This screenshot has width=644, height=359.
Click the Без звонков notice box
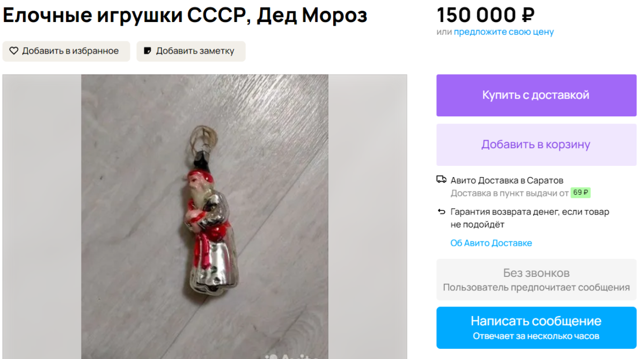pos(536,280)
